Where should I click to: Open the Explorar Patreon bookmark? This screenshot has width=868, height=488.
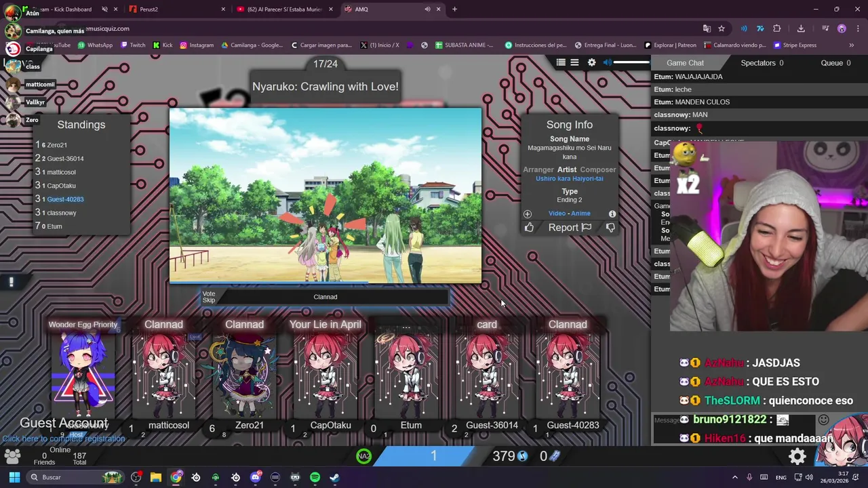(x=669, y=45)
